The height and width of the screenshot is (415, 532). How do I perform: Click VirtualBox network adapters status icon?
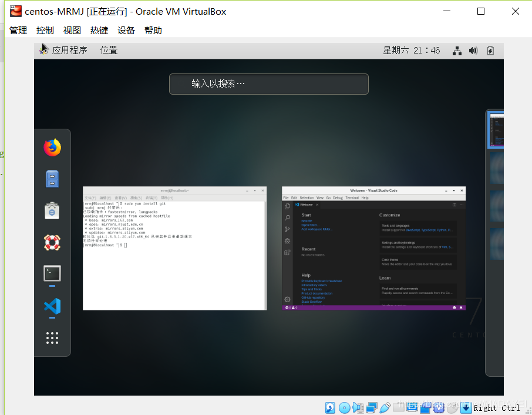372,407
